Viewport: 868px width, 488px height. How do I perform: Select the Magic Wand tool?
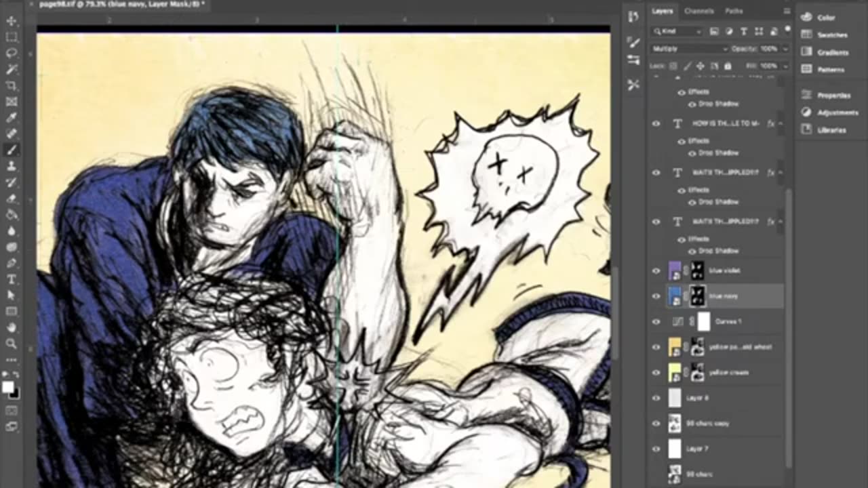click(12, 70)
